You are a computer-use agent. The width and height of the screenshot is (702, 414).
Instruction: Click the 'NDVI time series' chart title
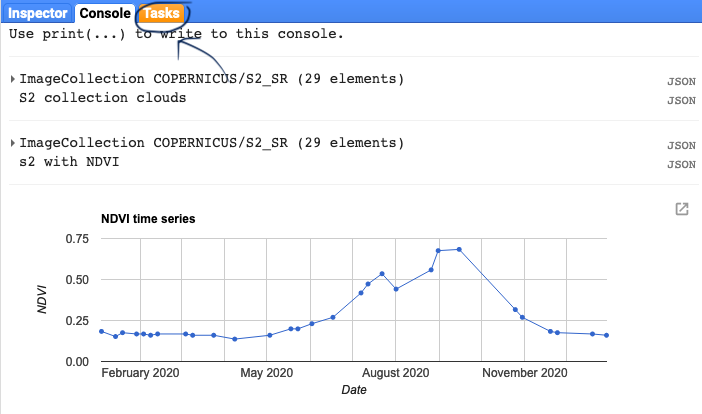click(148, 218)
